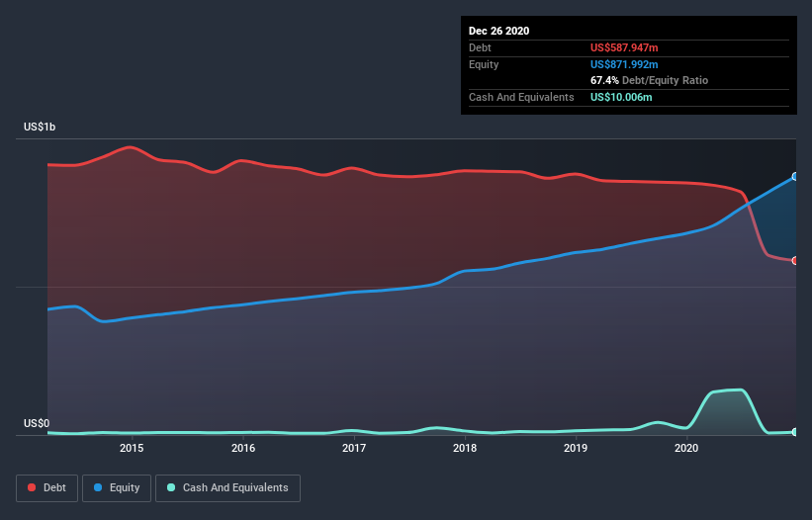Click the Dec 26 2020 tooltip date

(x=498, y=31)
